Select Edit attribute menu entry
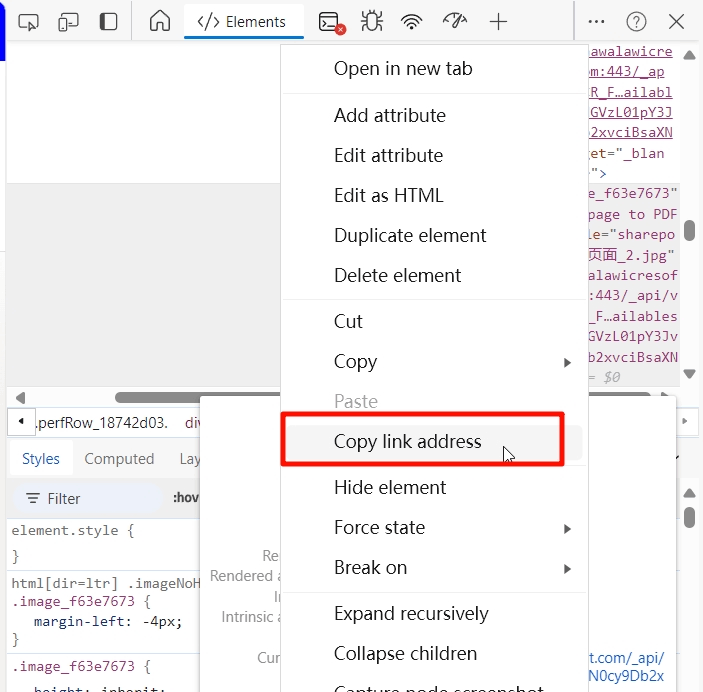Screen dimensions: 703x692 [x=434, y=156]
